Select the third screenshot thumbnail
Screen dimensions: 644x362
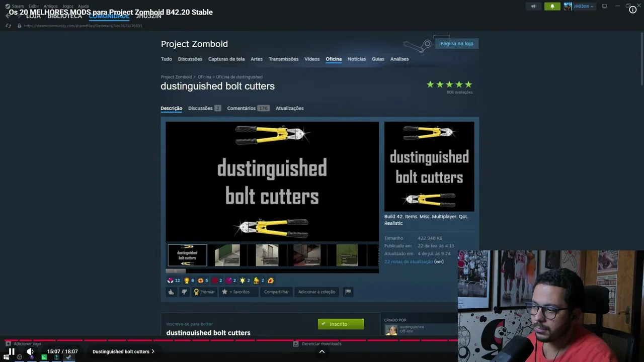tap(267, 255)
